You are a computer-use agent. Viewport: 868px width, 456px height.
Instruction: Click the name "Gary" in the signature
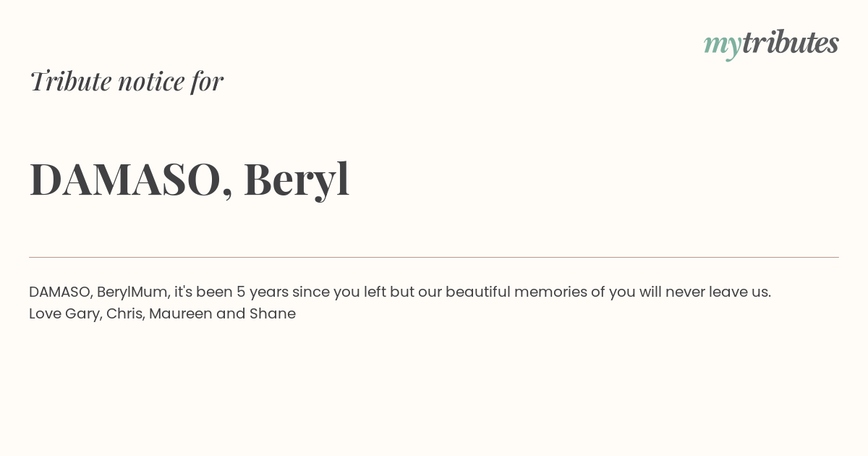(x=82, y=314)
